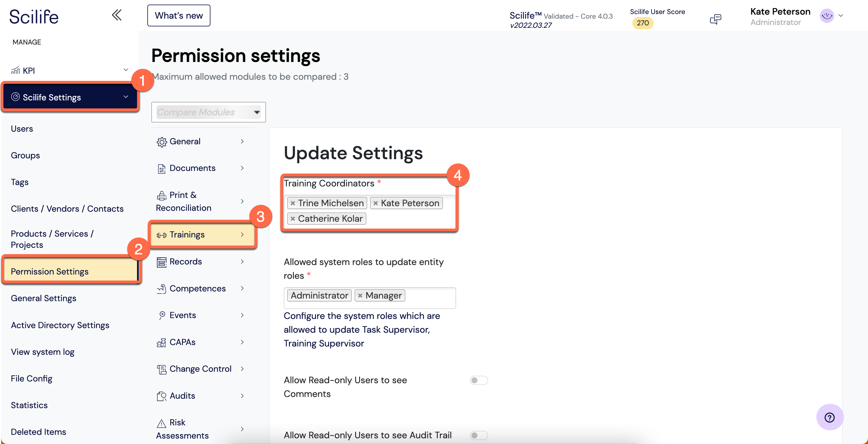Go to General Settings in sidebar

pos(44,298)
